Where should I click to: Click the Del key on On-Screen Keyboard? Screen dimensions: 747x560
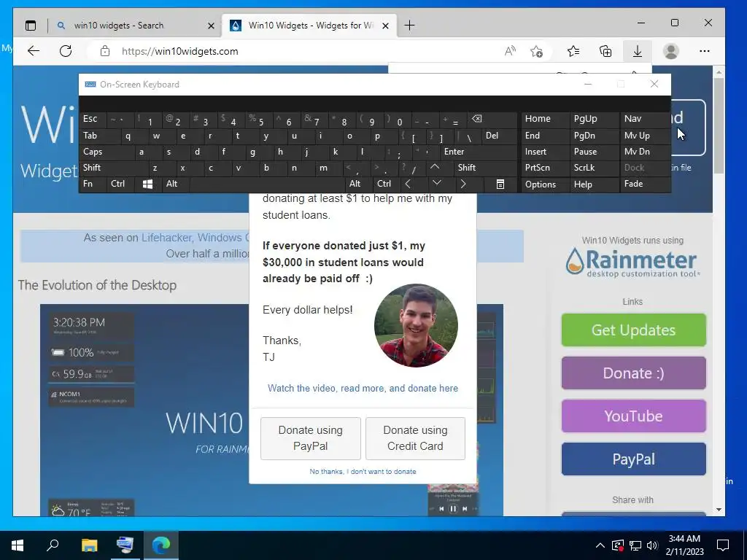[500, 136]
